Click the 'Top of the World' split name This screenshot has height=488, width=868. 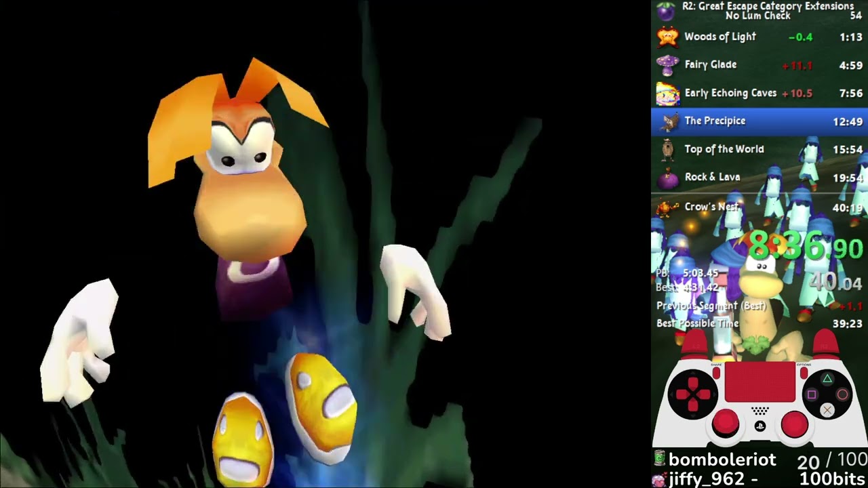724,149
